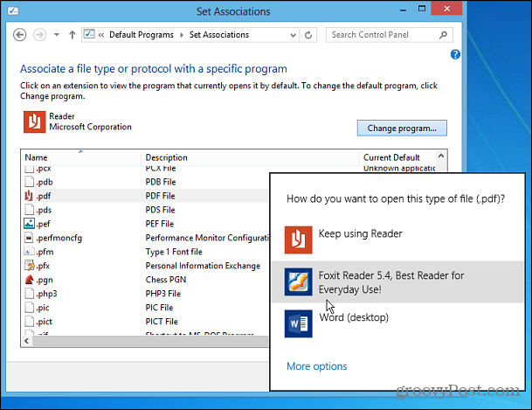Select the .pfx certificate file icon
The image size is (532, 410).
(29, 266)
